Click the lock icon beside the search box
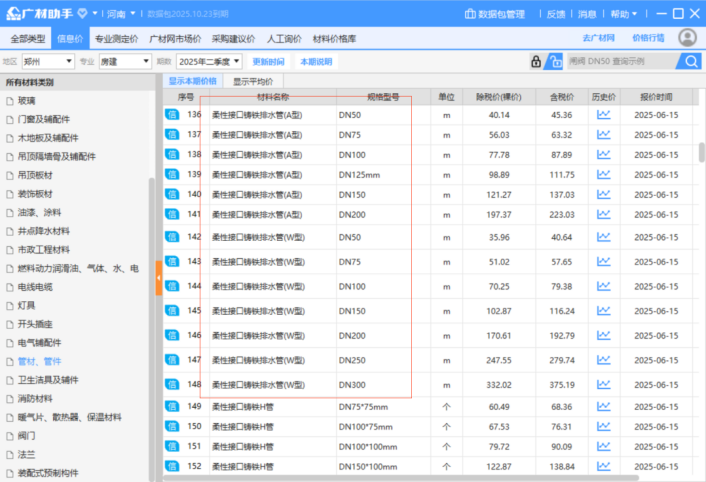Image resolution: width=706 pixels, height=482 pixels. (x=536, y=62)
